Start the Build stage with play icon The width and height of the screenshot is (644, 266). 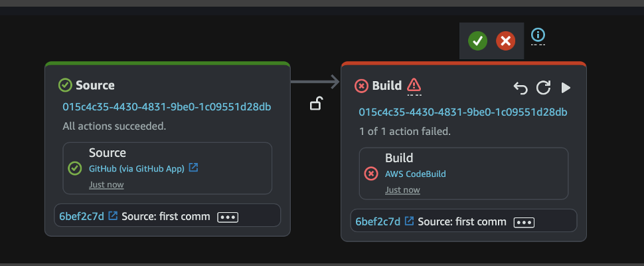(566, 88)
